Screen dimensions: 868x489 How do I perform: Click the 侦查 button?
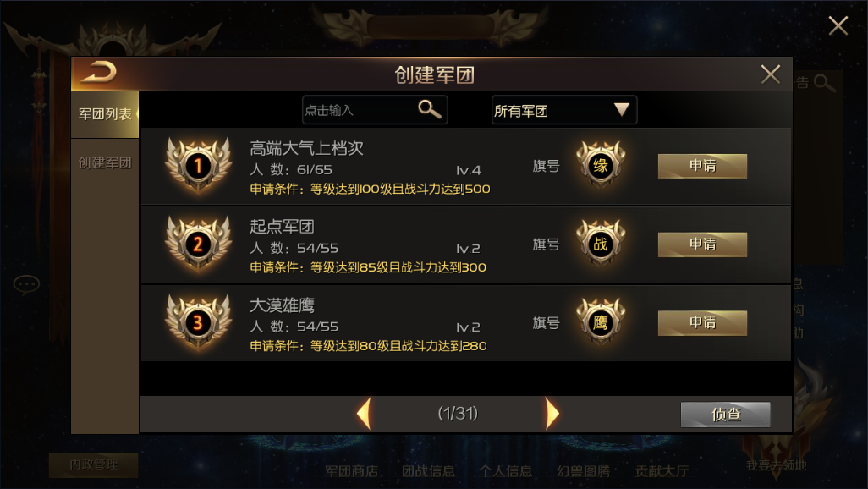click(725, 415)
